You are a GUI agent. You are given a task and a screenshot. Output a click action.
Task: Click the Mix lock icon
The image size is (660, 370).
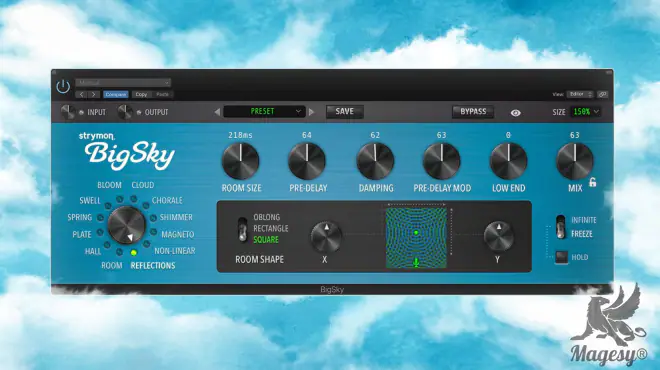(593, 183)
